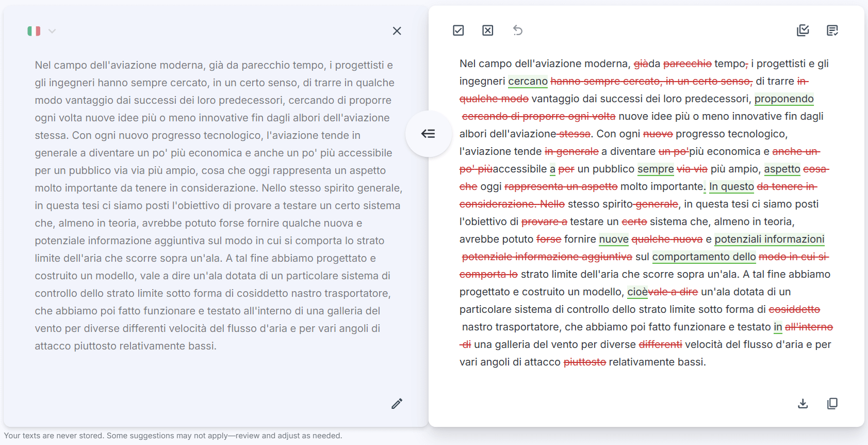Click deleted word "cosiddetto"
Screen dimensions: 868x445
pyautogui.click(x=794, y=309)
